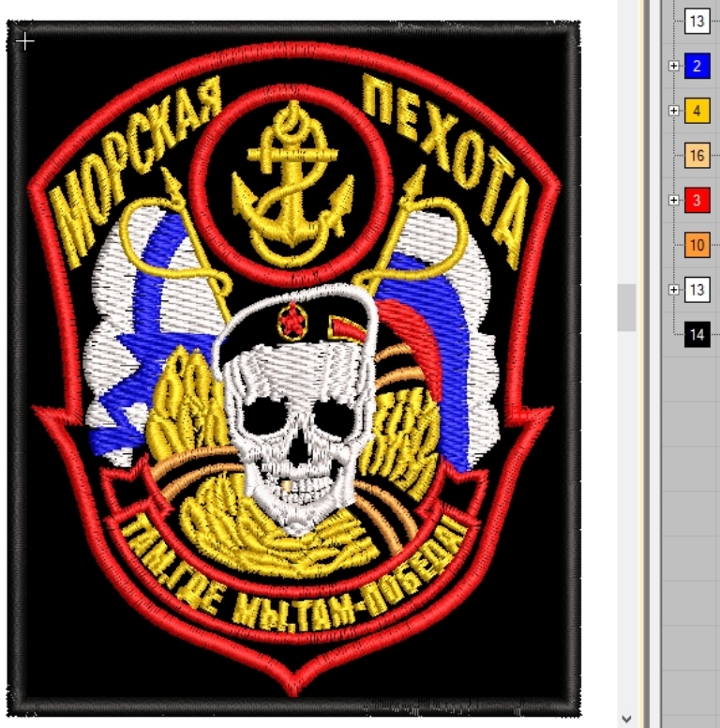Click the white crosshair origin marker
This screenshot has width=720, height=728.
coord(25,40)
